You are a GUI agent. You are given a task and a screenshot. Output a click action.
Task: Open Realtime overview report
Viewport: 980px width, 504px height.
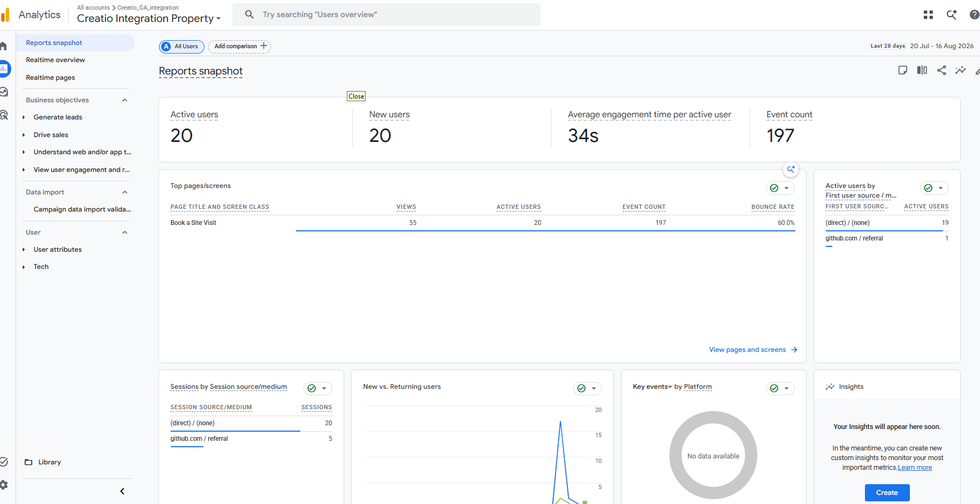(56, 60)
